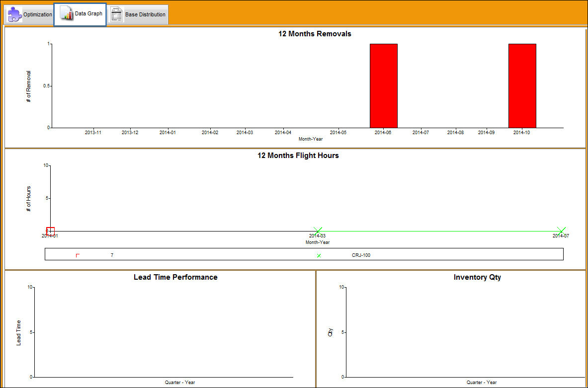Click the 2014-05 axis label

click(x=338, y=132)
